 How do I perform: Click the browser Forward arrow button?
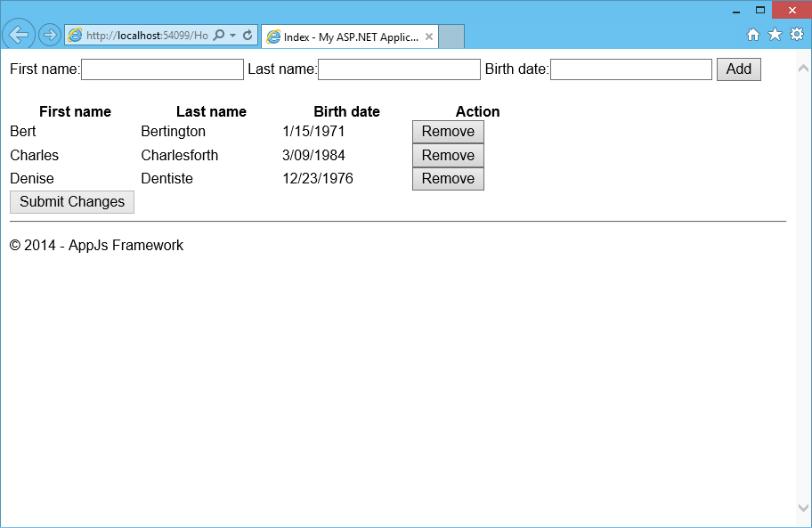(50, 36)
